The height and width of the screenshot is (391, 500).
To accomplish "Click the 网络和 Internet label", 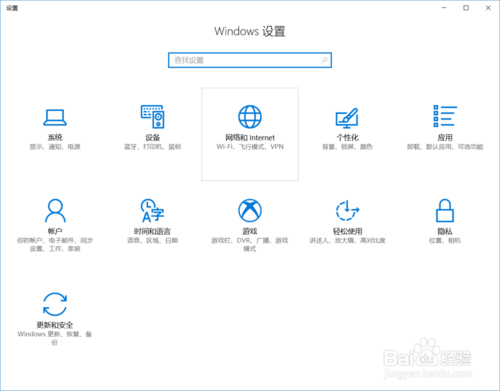I will 250,137.
